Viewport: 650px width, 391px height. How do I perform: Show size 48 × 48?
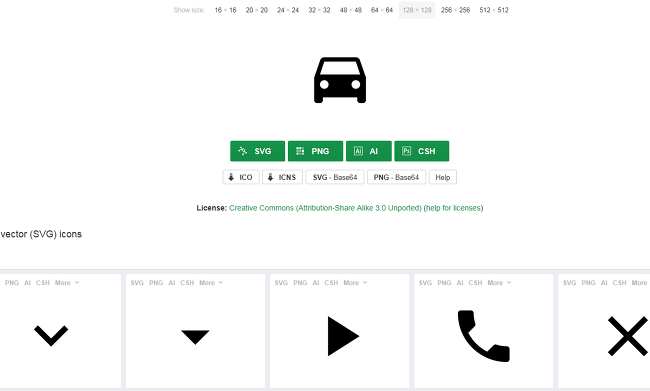pyautogui.click(x=351, y=10)
